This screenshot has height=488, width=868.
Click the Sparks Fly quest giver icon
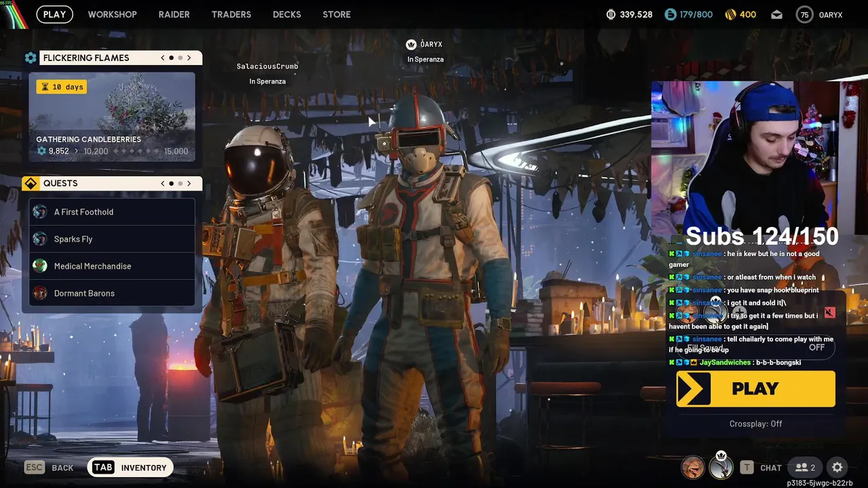40,239
